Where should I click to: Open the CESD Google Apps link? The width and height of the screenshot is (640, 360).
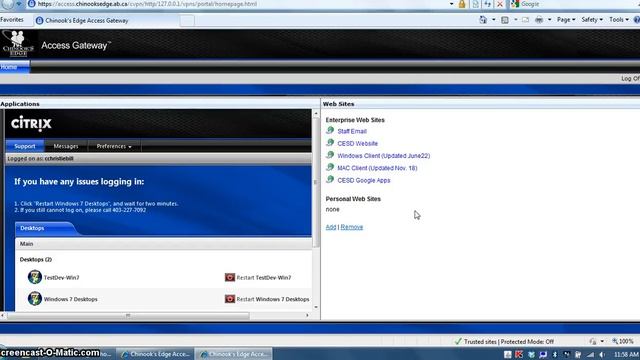[x=364, y=180]
